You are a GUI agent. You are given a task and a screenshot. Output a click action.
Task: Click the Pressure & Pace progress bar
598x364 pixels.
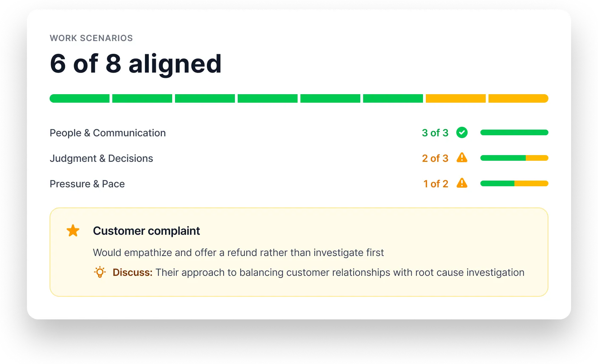pyautogui.click(x=514, y=183)
